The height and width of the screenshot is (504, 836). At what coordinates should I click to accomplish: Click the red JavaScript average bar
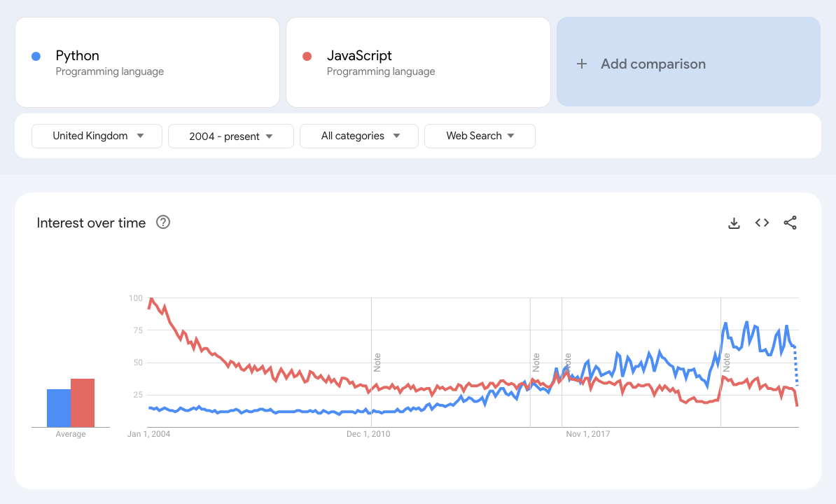pos(83,403)
